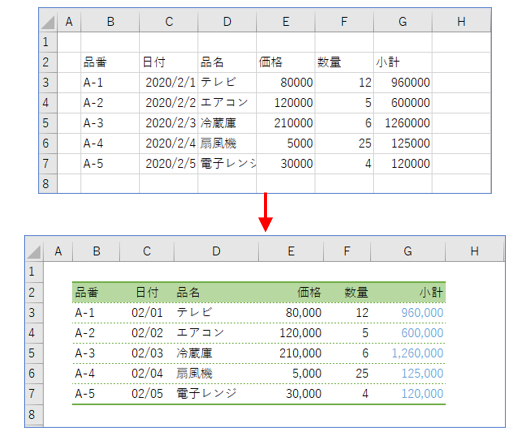
Task: Click the formatted date cell 02/04
Action: click(x=147, y=374)
